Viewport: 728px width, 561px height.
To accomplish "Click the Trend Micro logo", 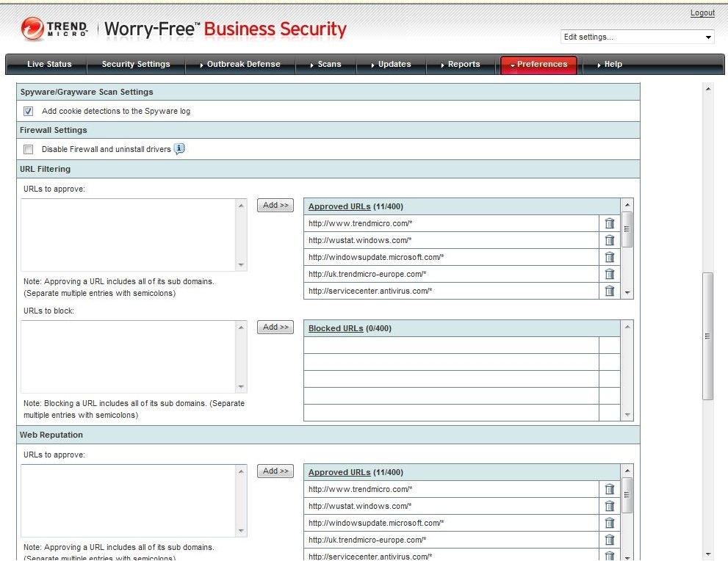I will click(54, 29).
